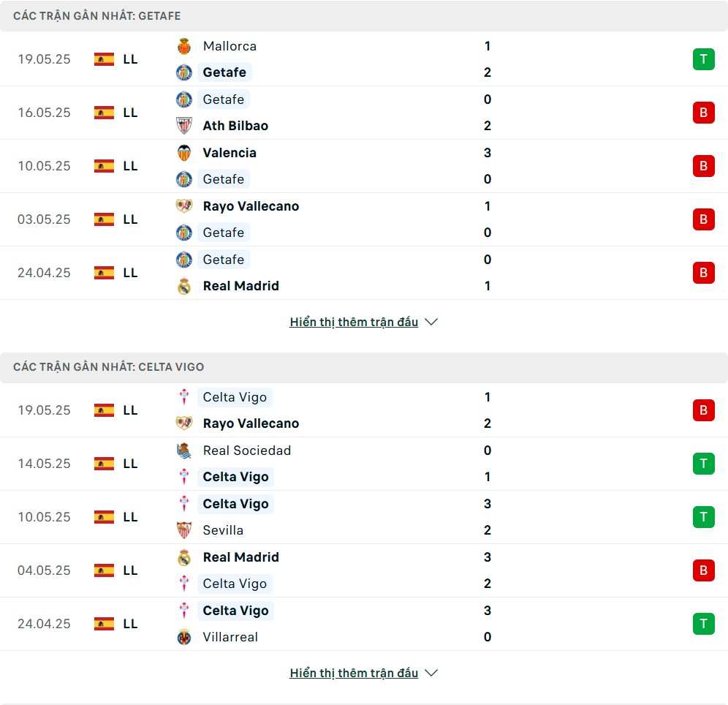The width and height of the screenshot is (728, 705).
Task: Click the Sevilla crest icon
Action: click(x=184, y=530)
